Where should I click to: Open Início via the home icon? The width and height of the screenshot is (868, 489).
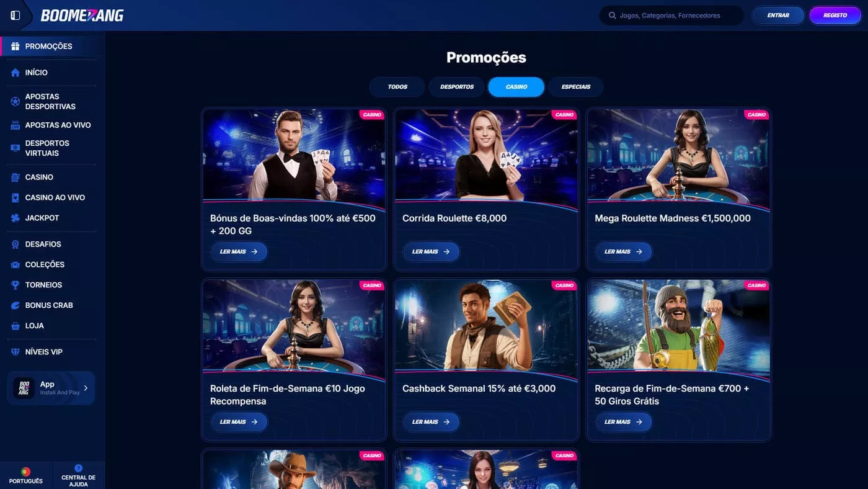[15, 73]
